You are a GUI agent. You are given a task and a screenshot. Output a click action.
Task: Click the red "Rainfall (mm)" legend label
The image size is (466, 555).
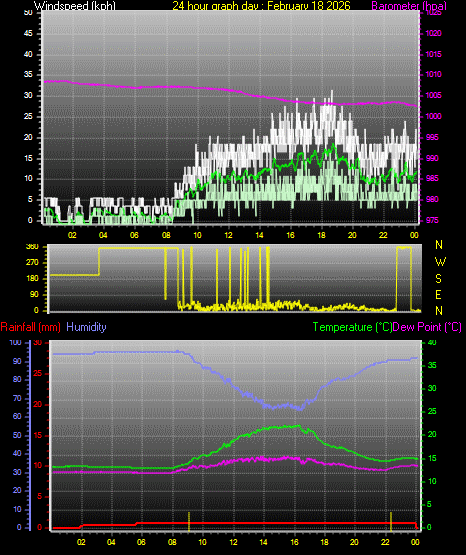coord(31,327)
